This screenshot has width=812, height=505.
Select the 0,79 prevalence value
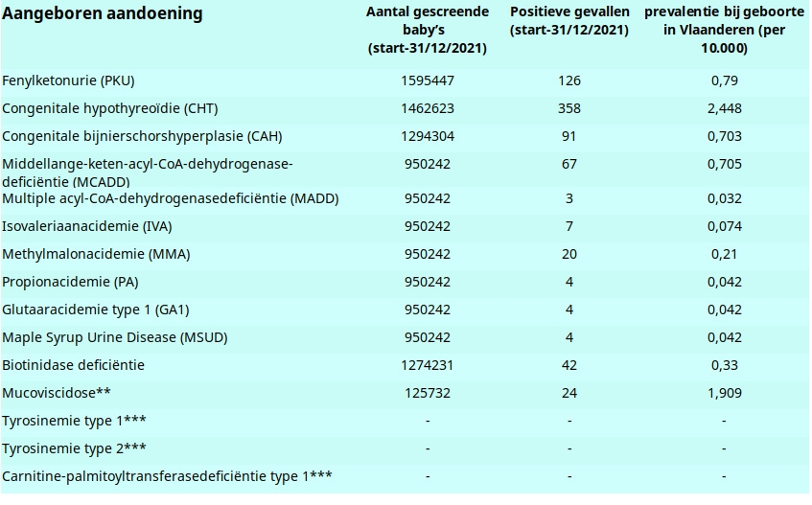[x=724, y=80]
